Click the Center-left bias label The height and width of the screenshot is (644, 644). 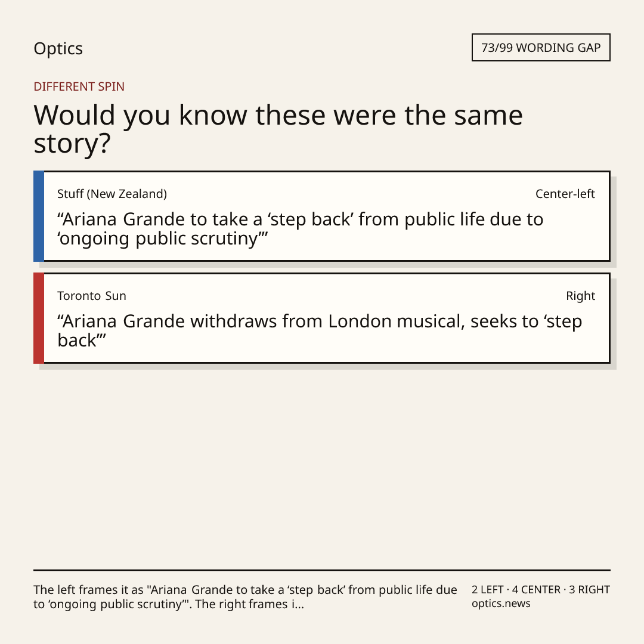pyautogui.click(x=565, y=194)
